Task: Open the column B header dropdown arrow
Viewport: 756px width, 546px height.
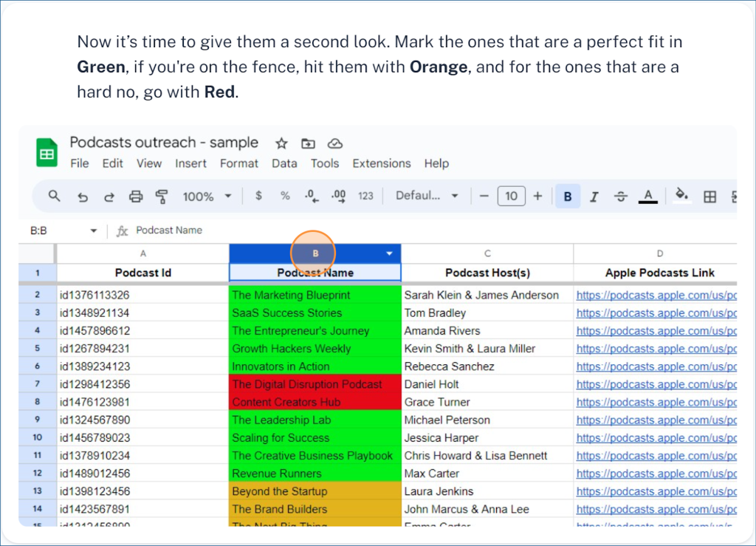Action: tap(389, 253)
